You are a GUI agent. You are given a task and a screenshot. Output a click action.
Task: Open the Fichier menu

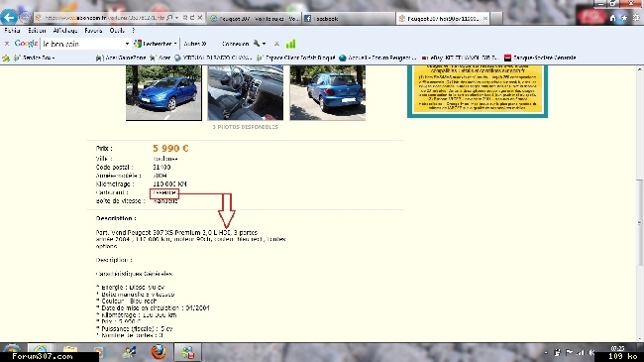pos(12,31)
